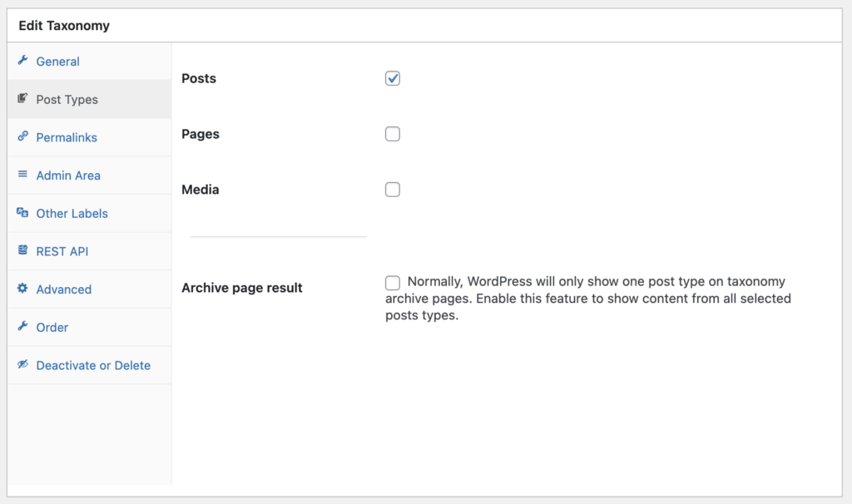Click the gear icon beside Advanced
This screenshot has width=852, height=504.
(x=23, y=289)
